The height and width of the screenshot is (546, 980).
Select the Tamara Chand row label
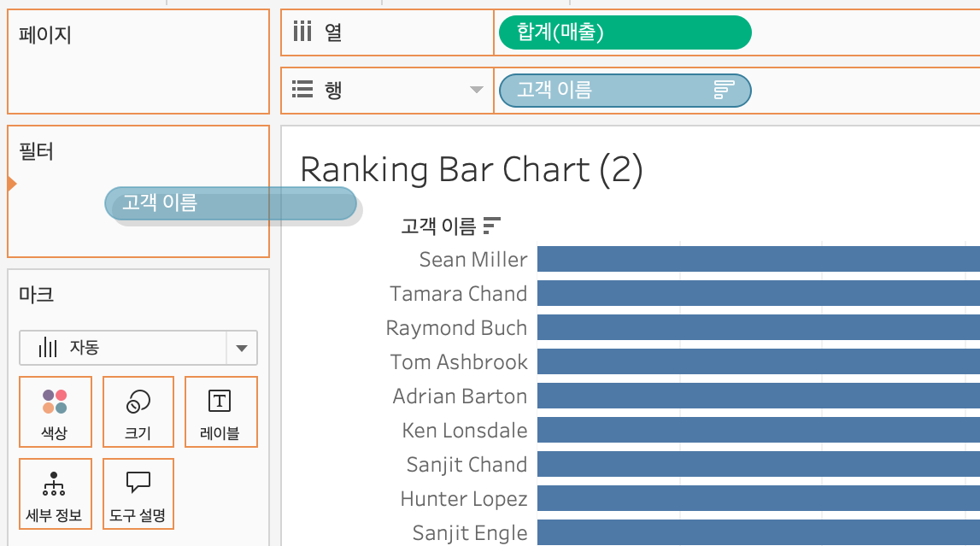coord(459,294)
